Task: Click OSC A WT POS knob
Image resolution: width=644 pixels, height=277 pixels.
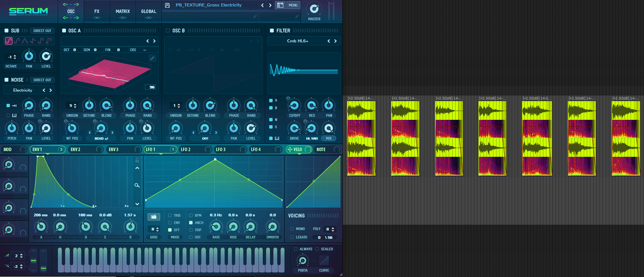Action: click(x=72, y=128)
